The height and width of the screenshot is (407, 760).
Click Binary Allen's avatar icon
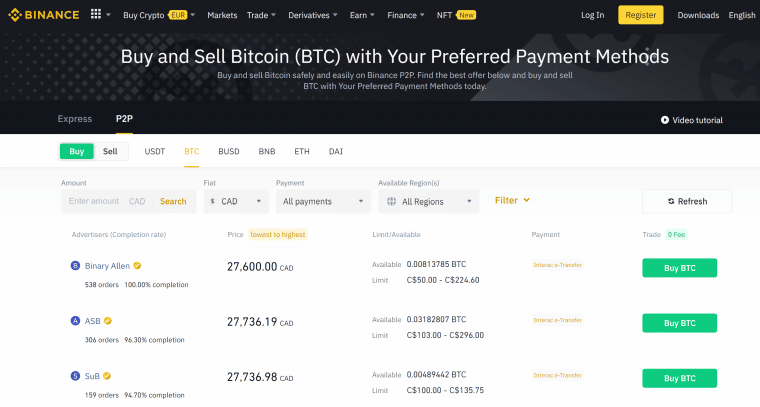[x=75, y=266]
